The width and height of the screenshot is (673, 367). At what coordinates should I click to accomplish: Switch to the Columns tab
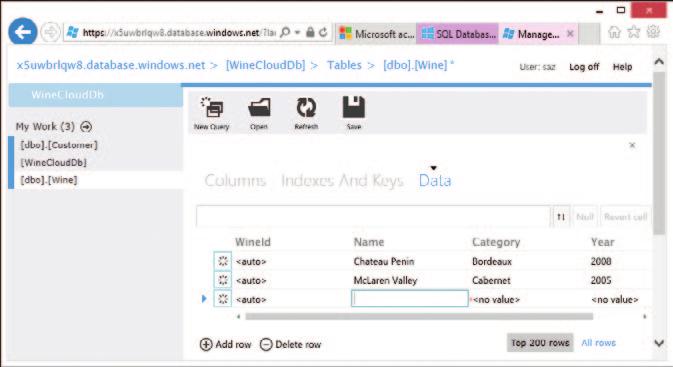(x=235, y=181)
